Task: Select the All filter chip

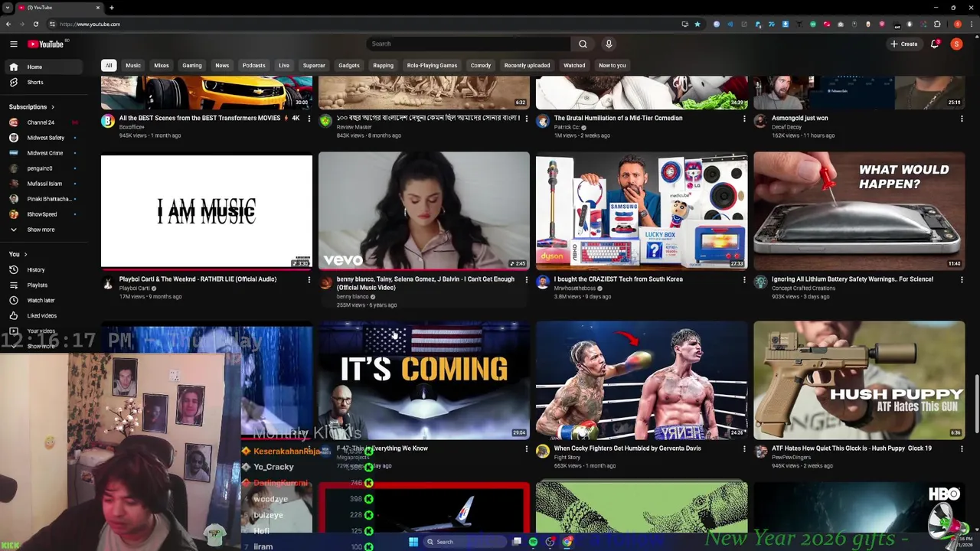Action: click(x=109, y=65)
